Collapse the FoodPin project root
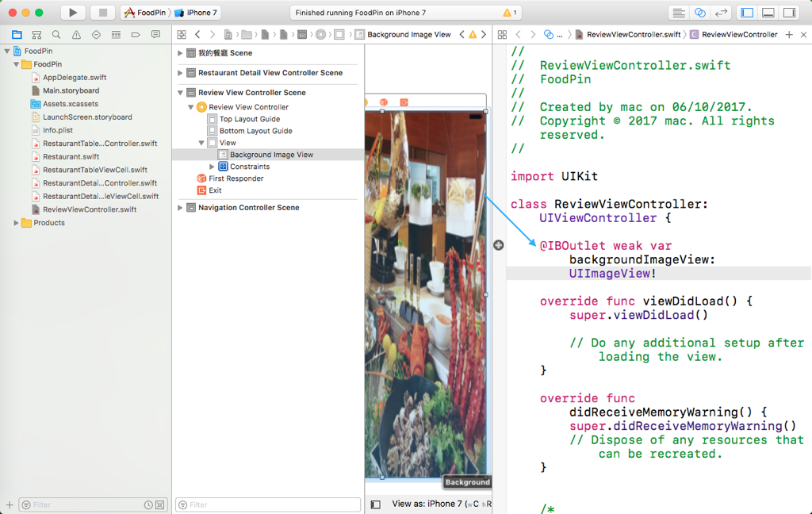The width and height of the screenshot is (812, 514). (6, 52)
